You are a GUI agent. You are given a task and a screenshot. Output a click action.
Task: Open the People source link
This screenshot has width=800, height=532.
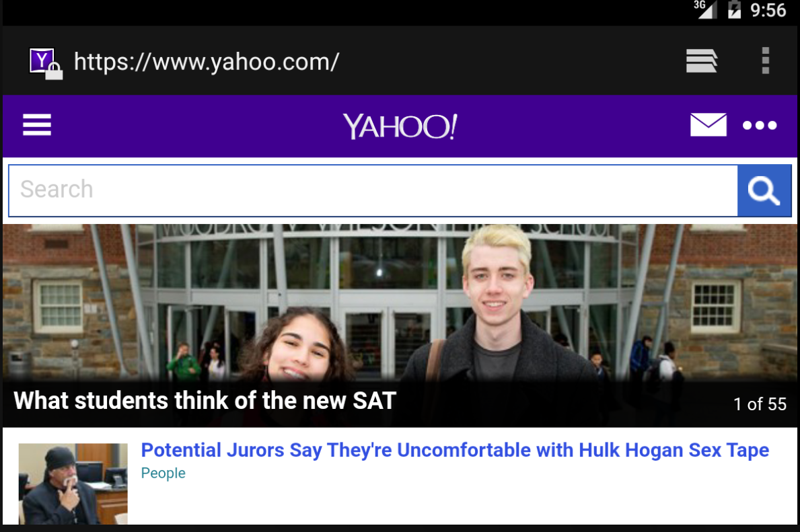(163, 473)
